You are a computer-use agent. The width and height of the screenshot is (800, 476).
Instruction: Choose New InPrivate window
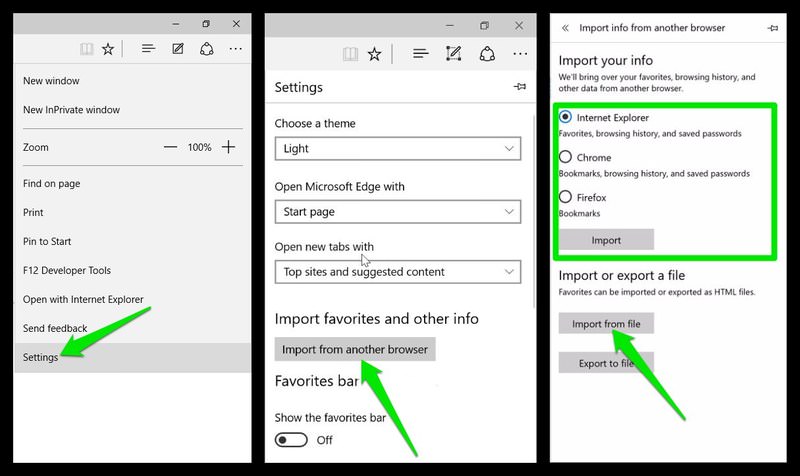pyautogui.click(x=132, y=110)
